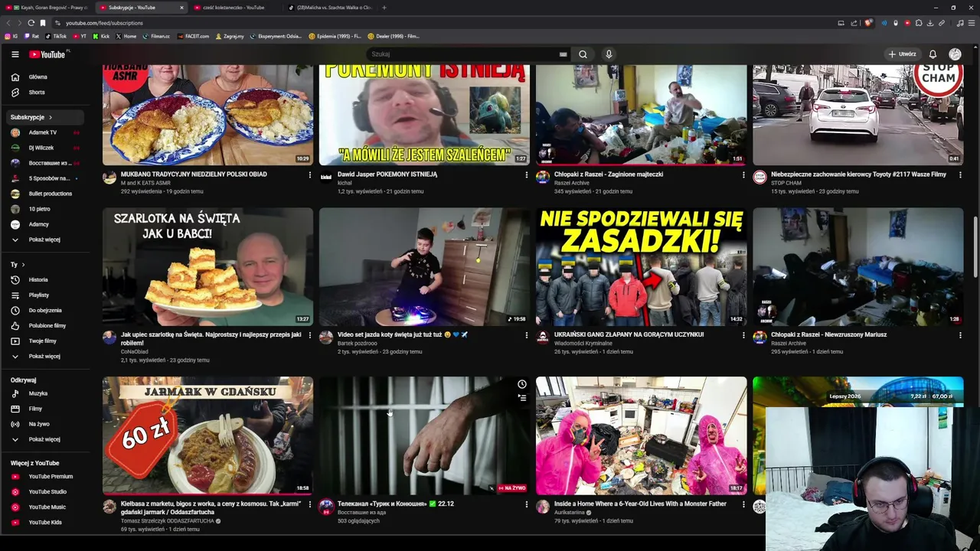Open the YouTube hamburger guide menu
The height and width of the screenshot is (551, 980).
[15, 54]
